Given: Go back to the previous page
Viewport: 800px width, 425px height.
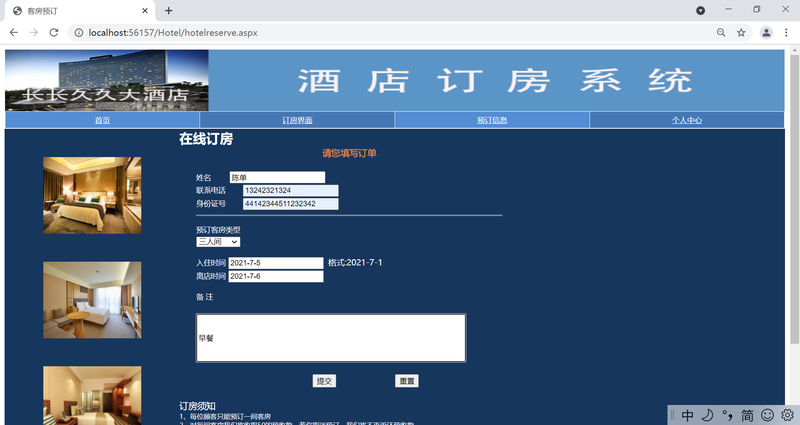Looking at the screenshot, I should click(14, 33).
